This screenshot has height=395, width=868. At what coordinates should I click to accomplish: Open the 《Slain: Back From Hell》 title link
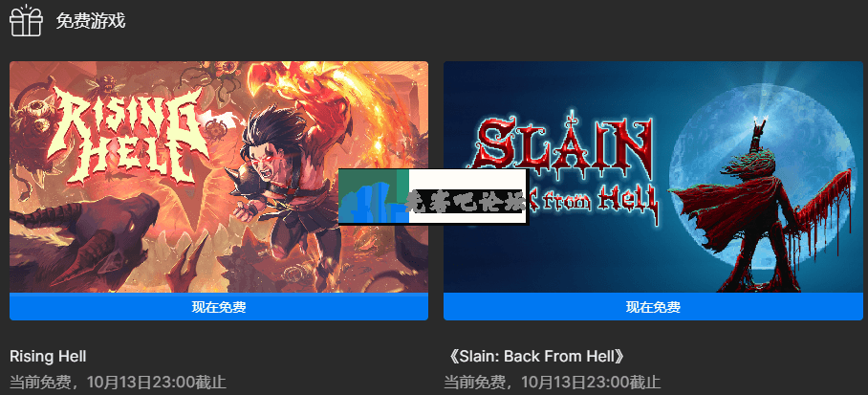click(534, 356)
